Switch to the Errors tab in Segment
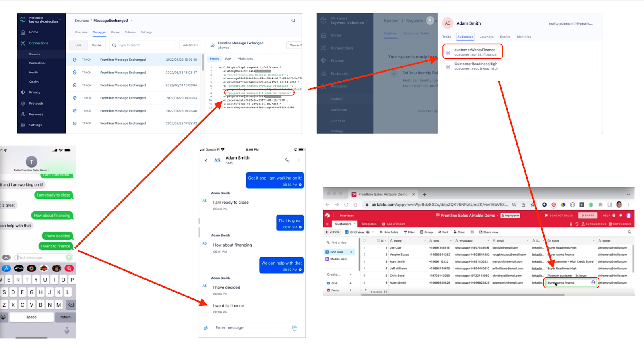This screenshot has width=644, height=344. (116, 32)
